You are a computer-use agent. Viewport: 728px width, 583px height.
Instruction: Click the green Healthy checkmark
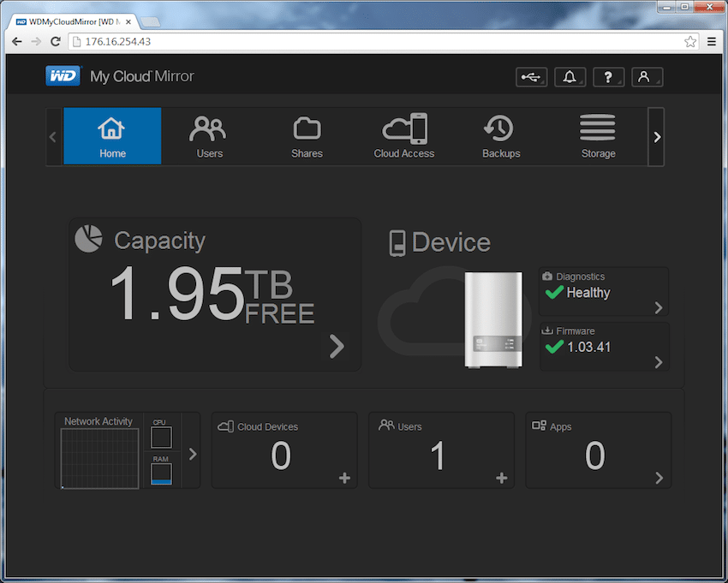click(554, 292)
